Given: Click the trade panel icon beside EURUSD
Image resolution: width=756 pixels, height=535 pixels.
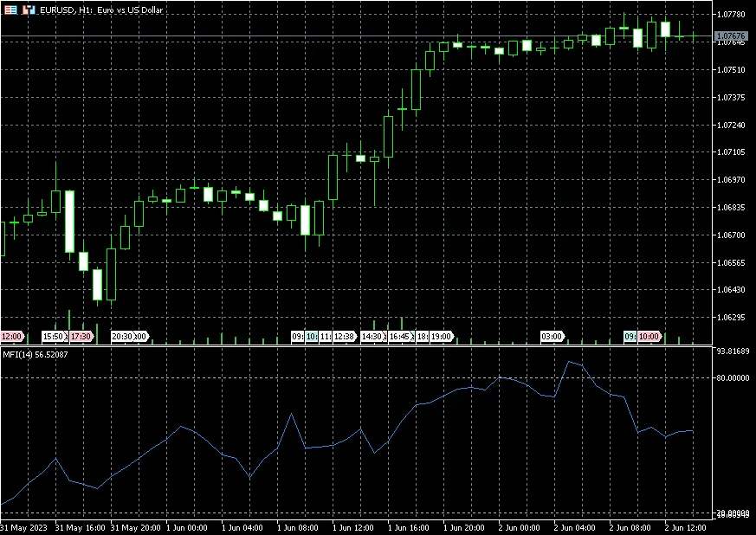Looking at the screenshot, I should [29, 10].
